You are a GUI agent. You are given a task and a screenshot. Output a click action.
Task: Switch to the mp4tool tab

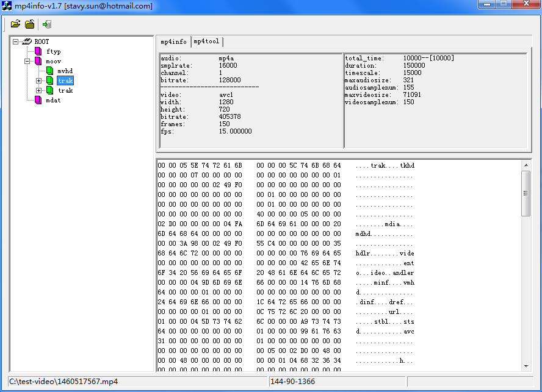point(206,41)
